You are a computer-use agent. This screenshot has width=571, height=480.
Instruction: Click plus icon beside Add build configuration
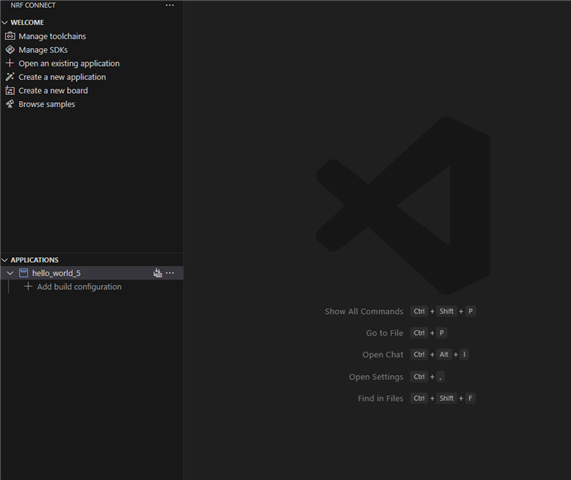[28, 287]
